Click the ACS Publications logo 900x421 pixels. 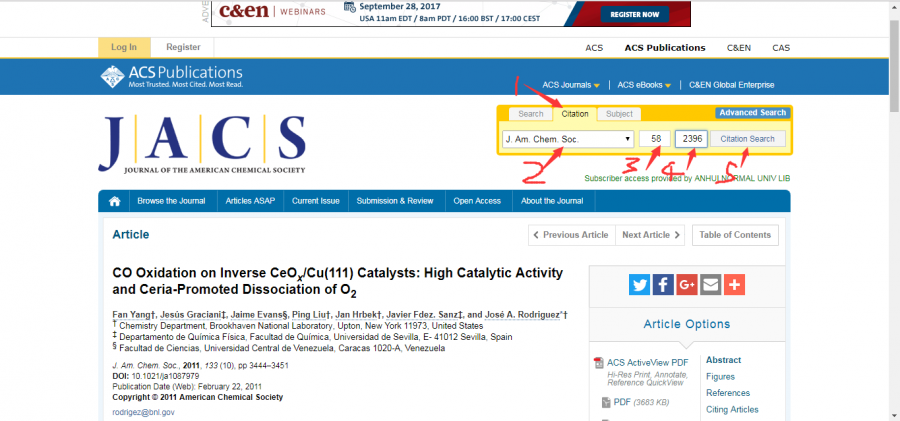point(171,76)
